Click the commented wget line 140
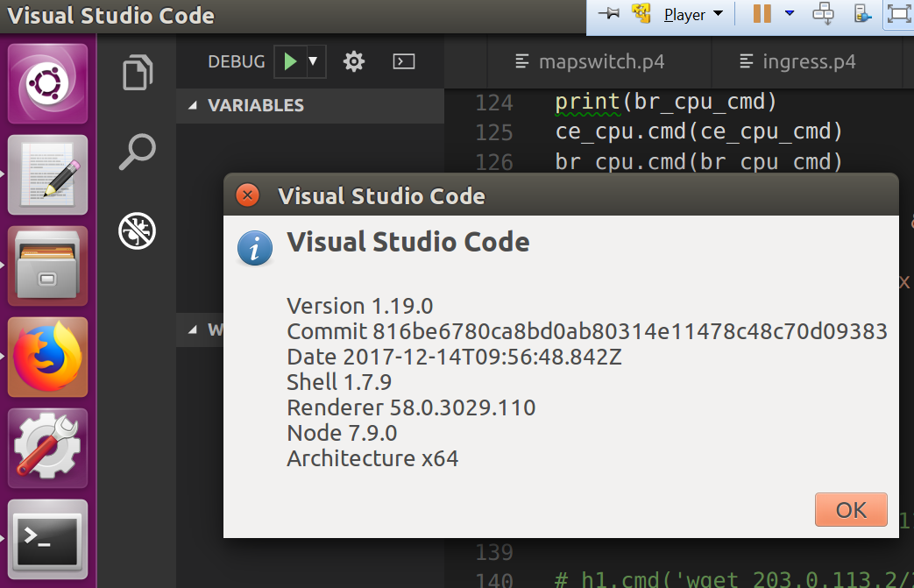This screenshot has width=914, height=588. [733, 579]
